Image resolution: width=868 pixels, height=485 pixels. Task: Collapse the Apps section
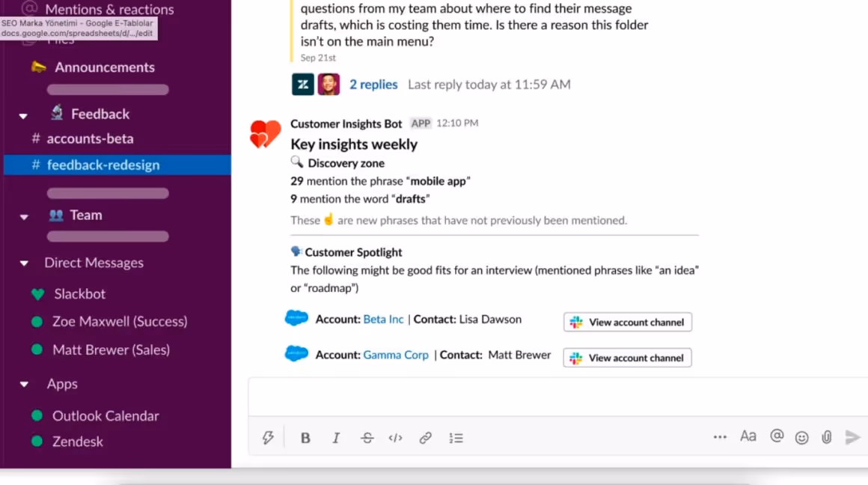[24, 384]
